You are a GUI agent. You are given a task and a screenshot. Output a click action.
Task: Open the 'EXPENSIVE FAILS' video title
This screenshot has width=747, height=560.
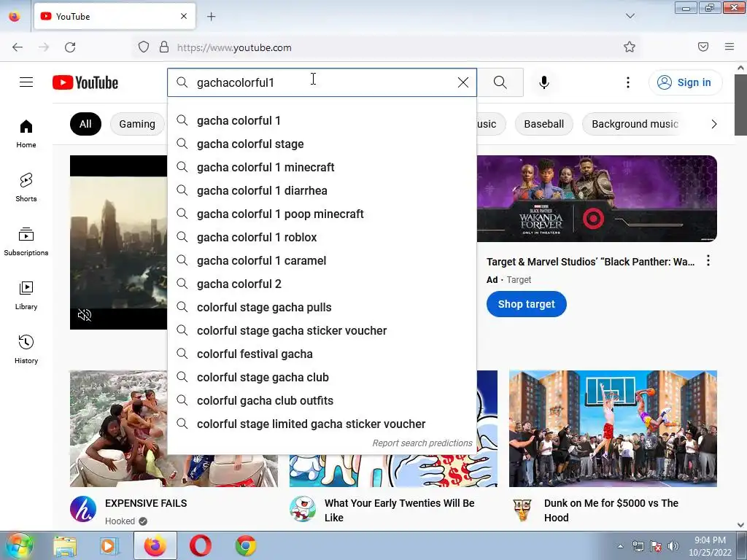[146, 503]
